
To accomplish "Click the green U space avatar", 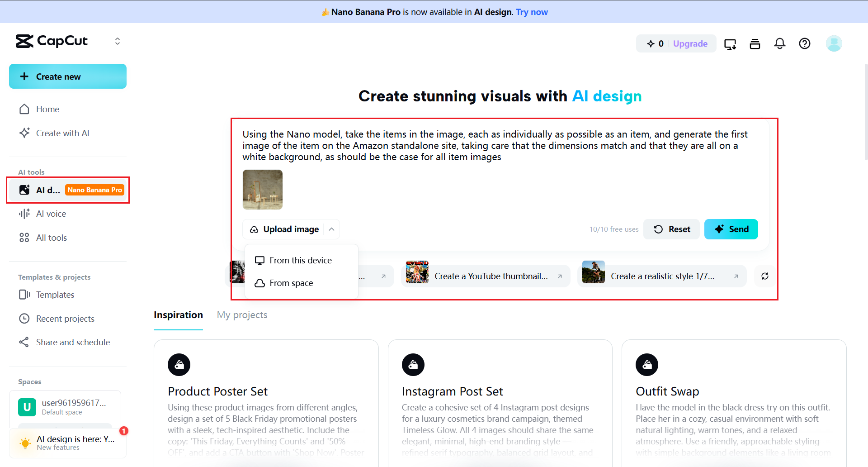I will [27, 407].
